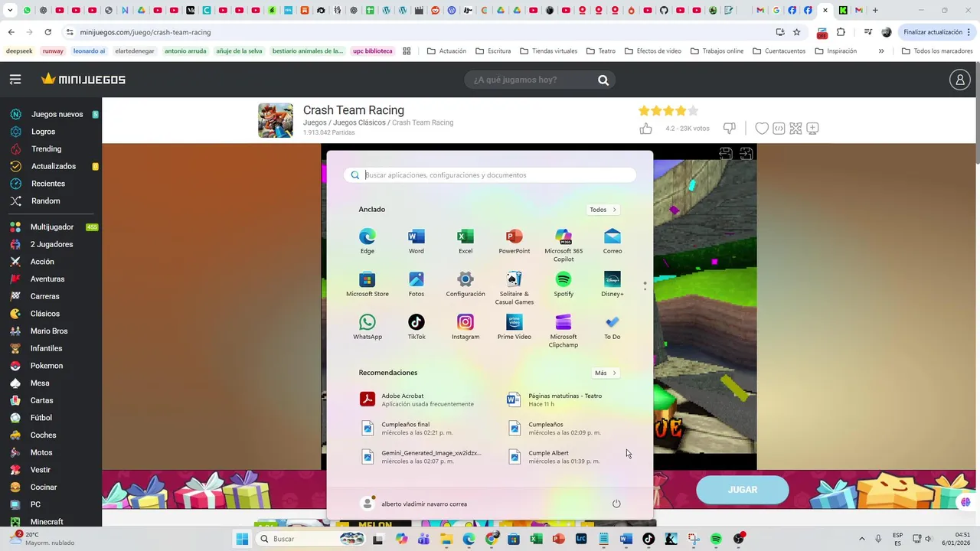The image size is (980, 551).
Task: Click the browser address bar
Action: pyautogui.click(x=421, y=32)
